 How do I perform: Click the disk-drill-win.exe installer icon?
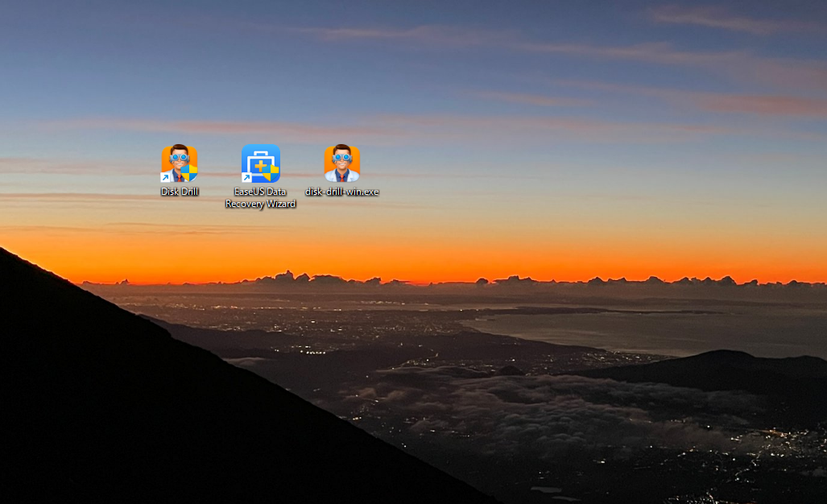[x=342, y=163]
